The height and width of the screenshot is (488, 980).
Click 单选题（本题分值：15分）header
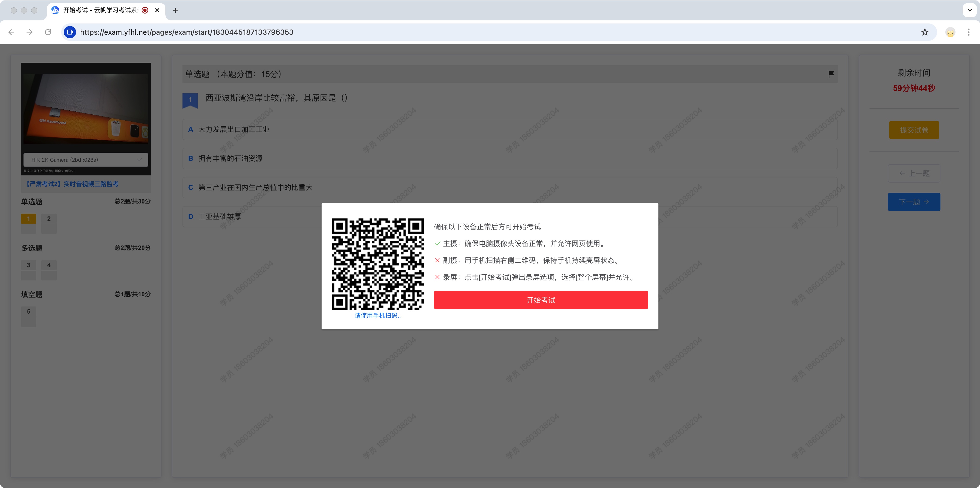[510, 74]
